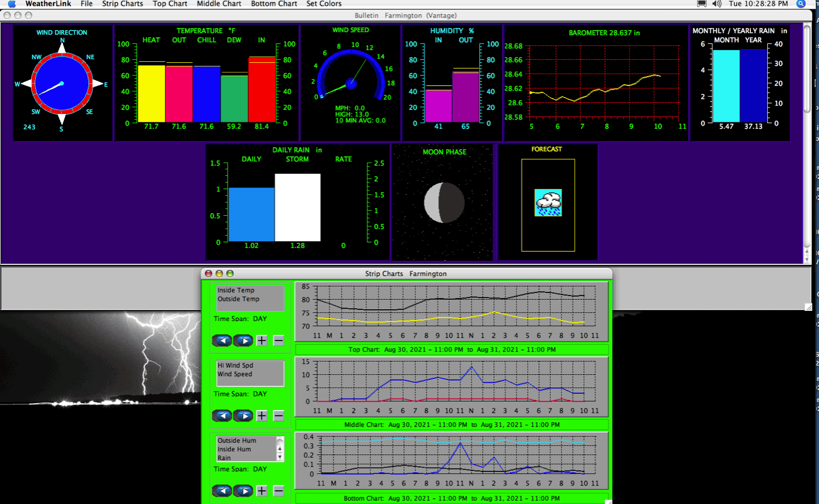
Task: Select Outside Hum in bottom chart list
Action: coord(246,441)
